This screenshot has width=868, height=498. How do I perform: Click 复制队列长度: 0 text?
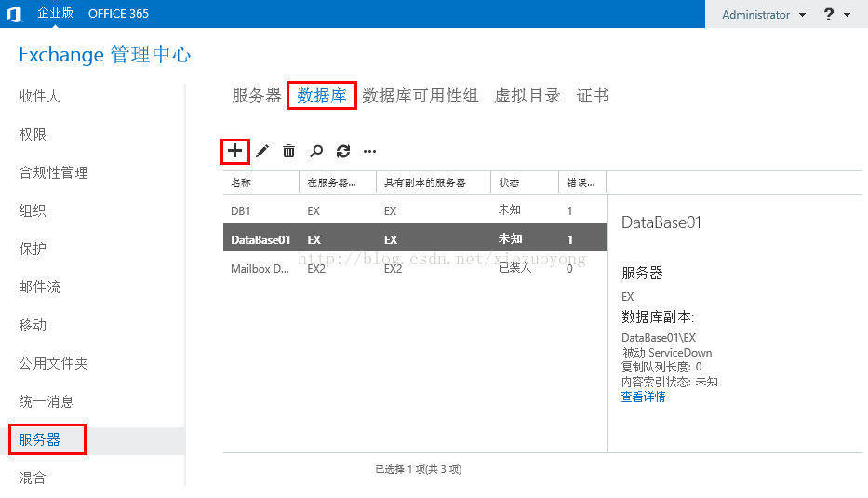662,367
